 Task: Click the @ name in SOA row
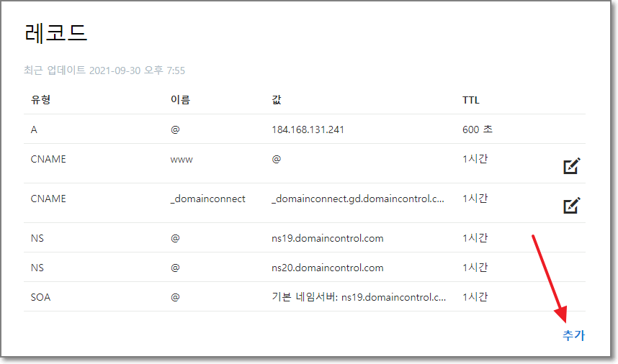[x=175, y=297]
